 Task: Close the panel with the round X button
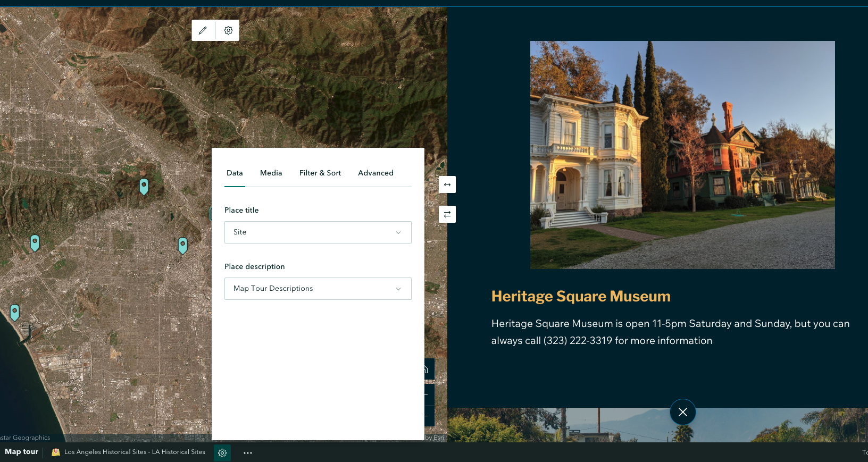tap(683, 412)
